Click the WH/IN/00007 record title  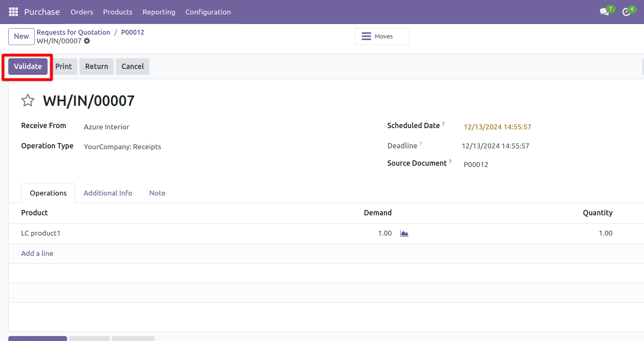tap(89, 100)
